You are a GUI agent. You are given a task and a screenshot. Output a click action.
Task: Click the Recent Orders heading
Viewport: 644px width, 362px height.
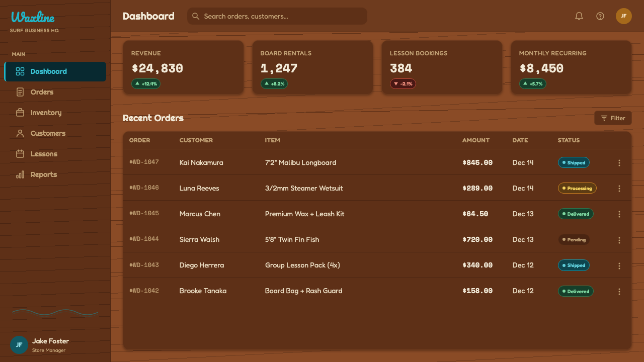tap(153, 118)
